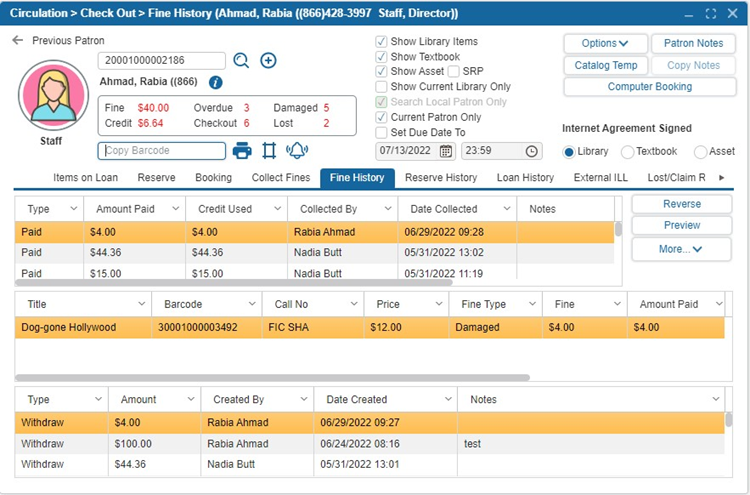Click the Copy Barcode input field
The width and height of the screenshot is (750, 495).
[162, 151]
